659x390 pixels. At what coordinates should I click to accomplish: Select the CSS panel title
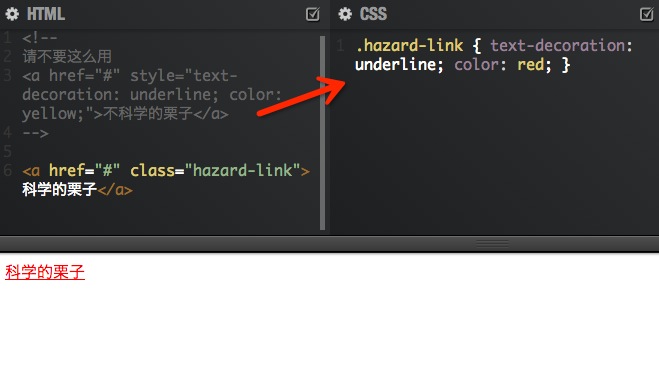coord(373,14)
